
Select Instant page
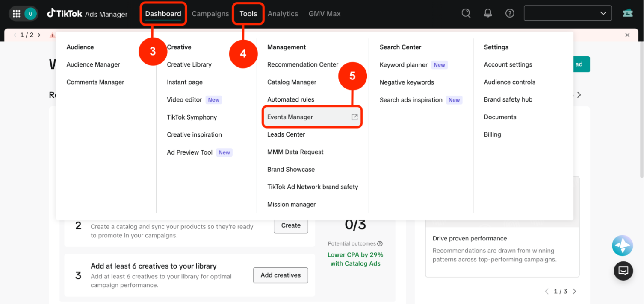[185, 82]
